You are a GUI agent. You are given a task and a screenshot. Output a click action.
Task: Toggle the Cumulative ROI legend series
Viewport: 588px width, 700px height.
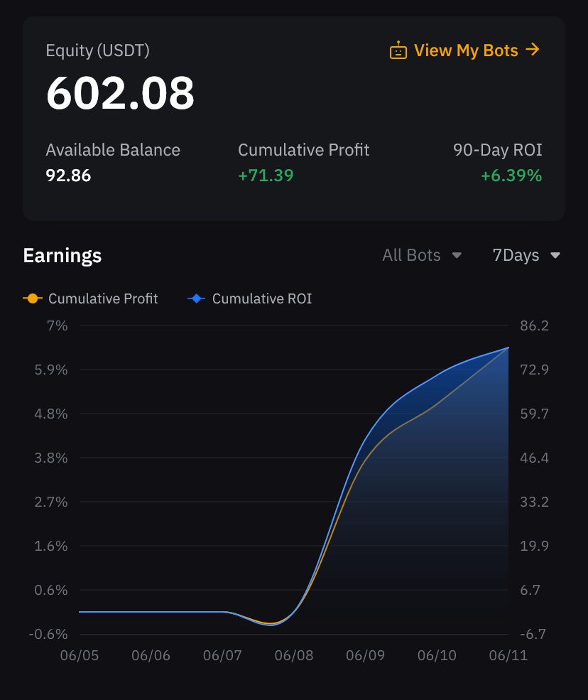tap(249, 298)
